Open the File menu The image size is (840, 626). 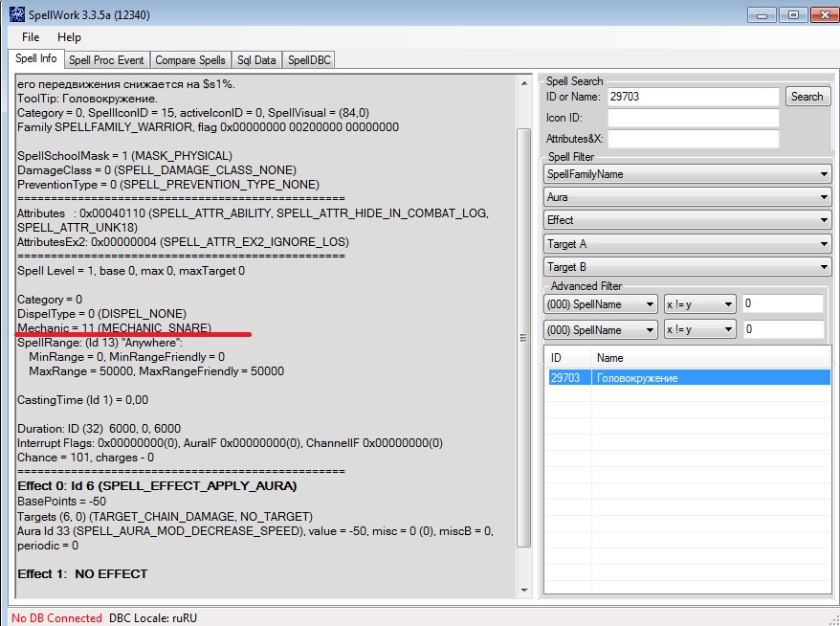click(31, 37)
